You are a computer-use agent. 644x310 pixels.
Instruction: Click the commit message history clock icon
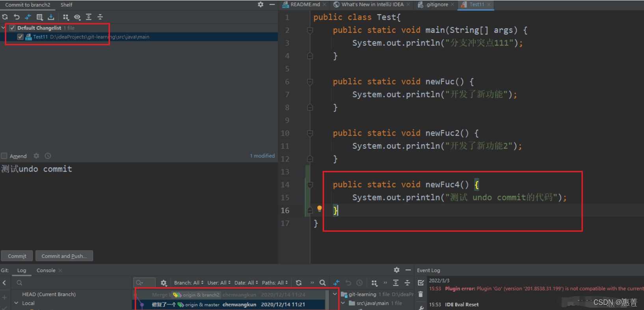coord(48,156)
